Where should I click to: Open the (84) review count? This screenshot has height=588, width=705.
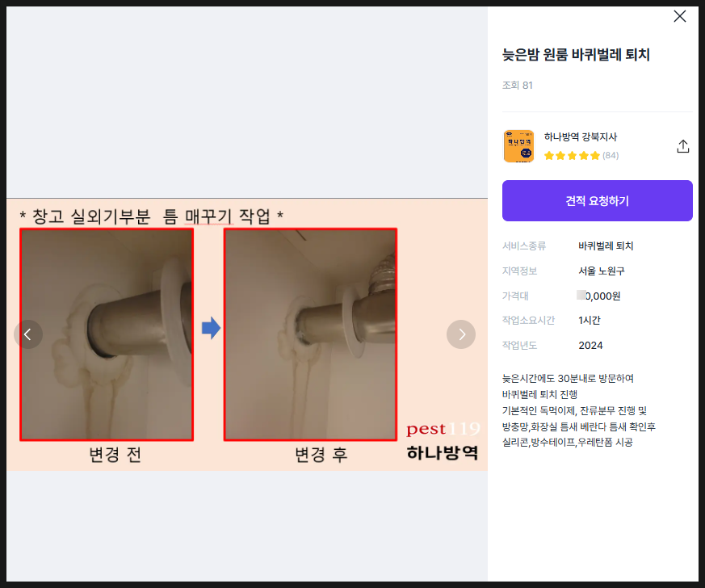611,156
